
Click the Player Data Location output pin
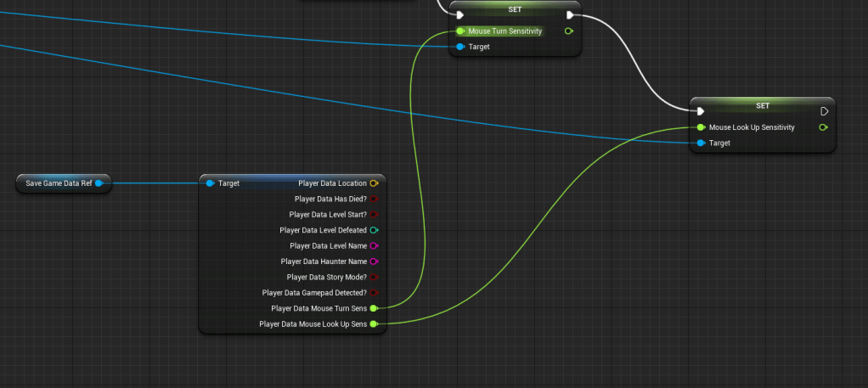click(x=374, y=183)
